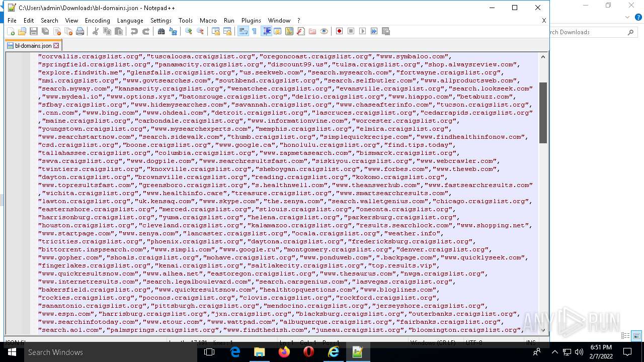Viewport: 644px width, 362px height.
Task: Open the Window menu
Action: pyautogui.click(x=279, y=21)
